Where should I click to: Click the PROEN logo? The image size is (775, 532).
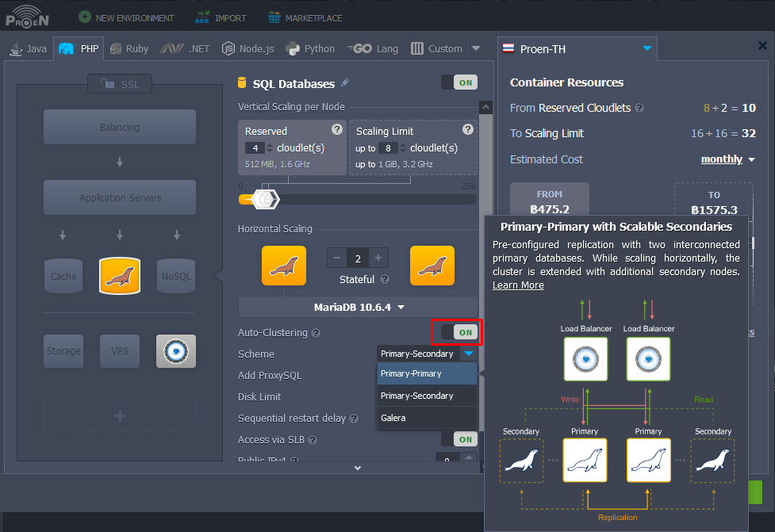coord(27,17)
